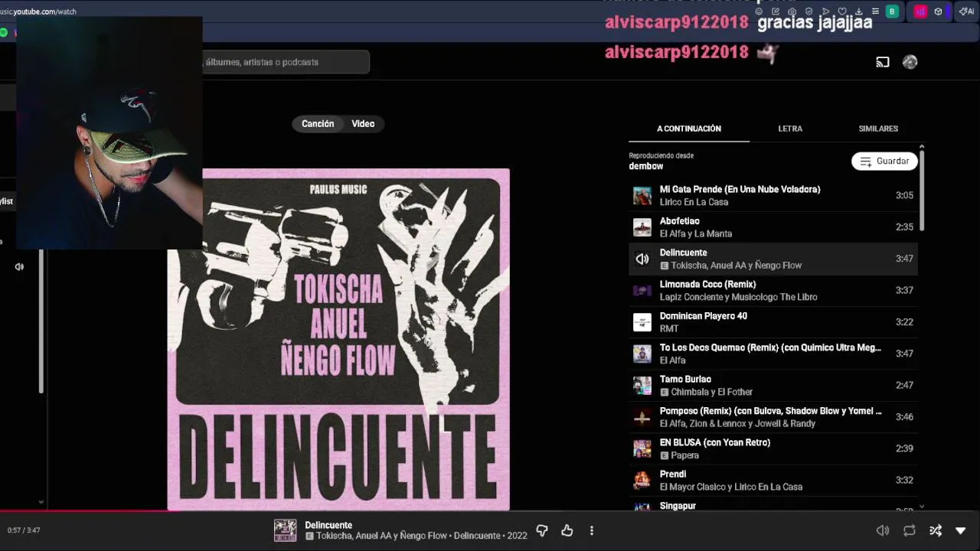Image resolution: width=980 pixels, height=551 pixels.
Task: Click the Delincuente title in the player bar
Action: point(328,525)
